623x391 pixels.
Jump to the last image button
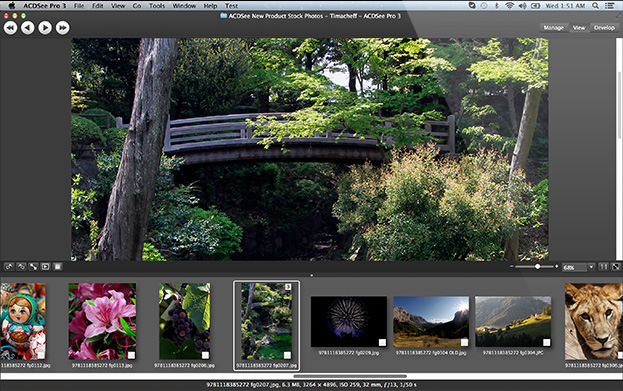tap(62, 28)
